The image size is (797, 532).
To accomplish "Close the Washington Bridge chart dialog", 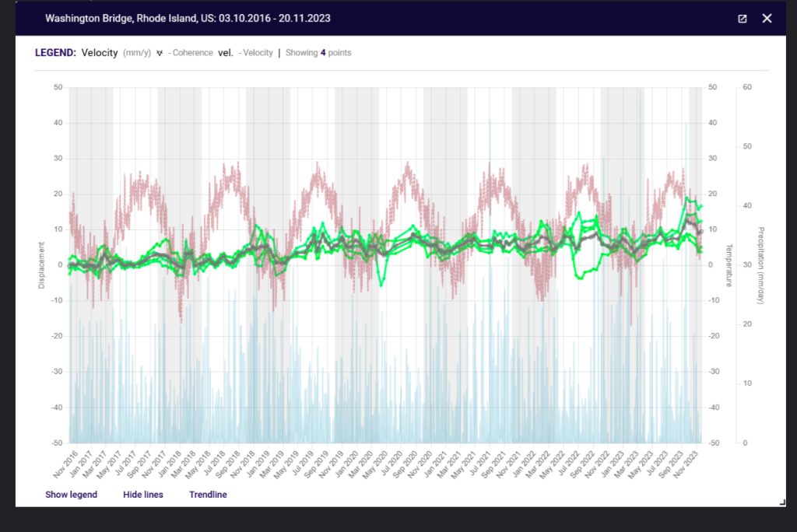I will [767, 19].
